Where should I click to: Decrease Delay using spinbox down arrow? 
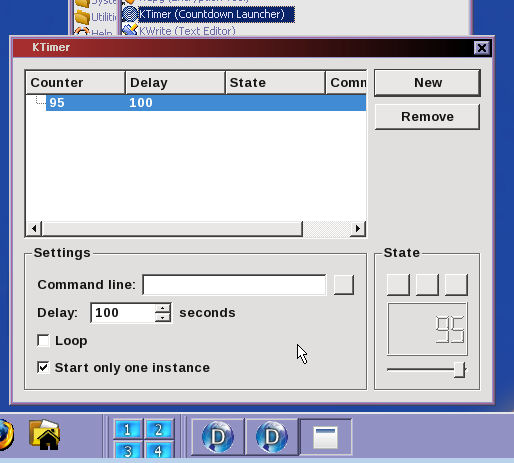(x=163, y=317)
